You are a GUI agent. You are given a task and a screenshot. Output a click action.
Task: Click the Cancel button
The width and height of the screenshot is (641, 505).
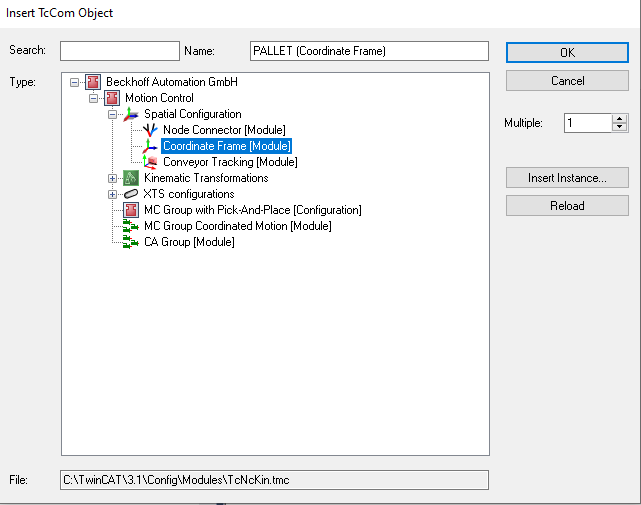pos(567,81)
